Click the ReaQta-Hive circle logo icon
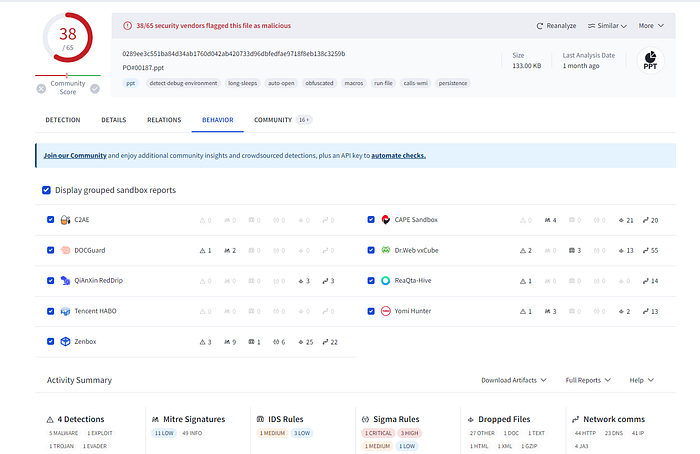700x454 pixels. pos(386,280)
